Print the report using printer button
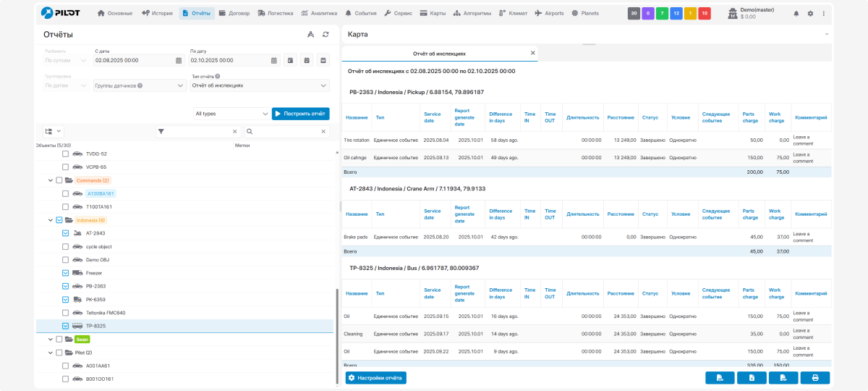The width and height of the screenshot is (868, 391). [x=814, y=378]
